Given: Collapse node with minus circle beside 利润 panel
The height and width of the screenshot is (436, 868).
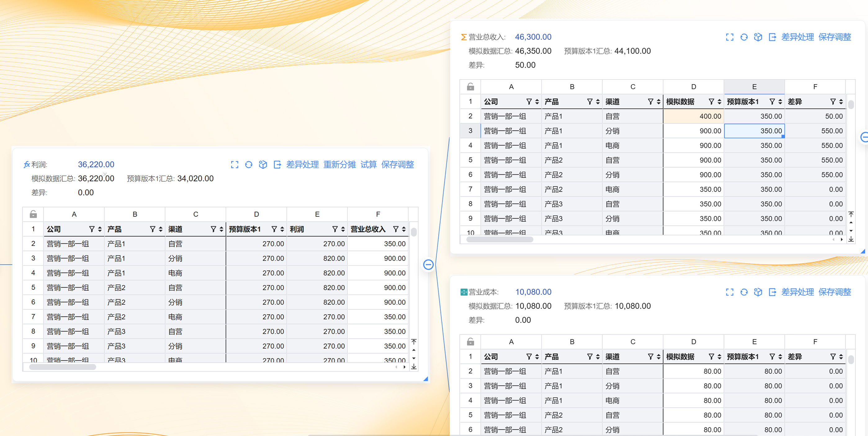Looking at the screenshot, I should coord(428,265).
